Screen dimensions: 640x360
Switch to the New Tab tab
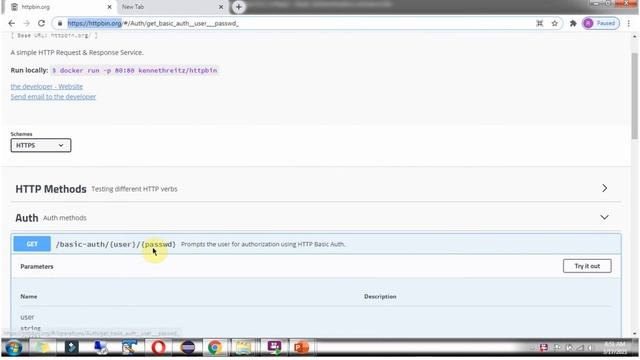tap(171, 7)
